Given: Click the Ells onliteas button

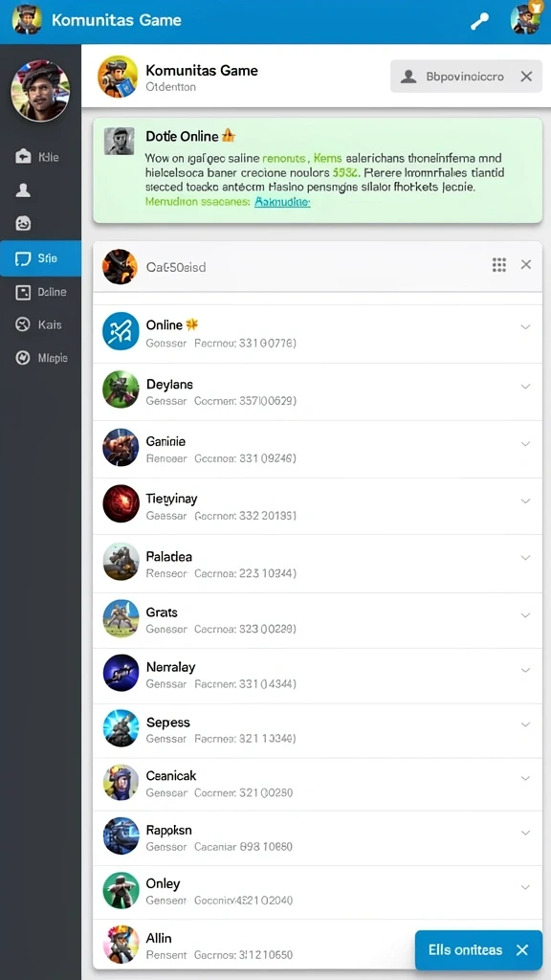Looking at the screenshot, I should click(x=478, y=950).
